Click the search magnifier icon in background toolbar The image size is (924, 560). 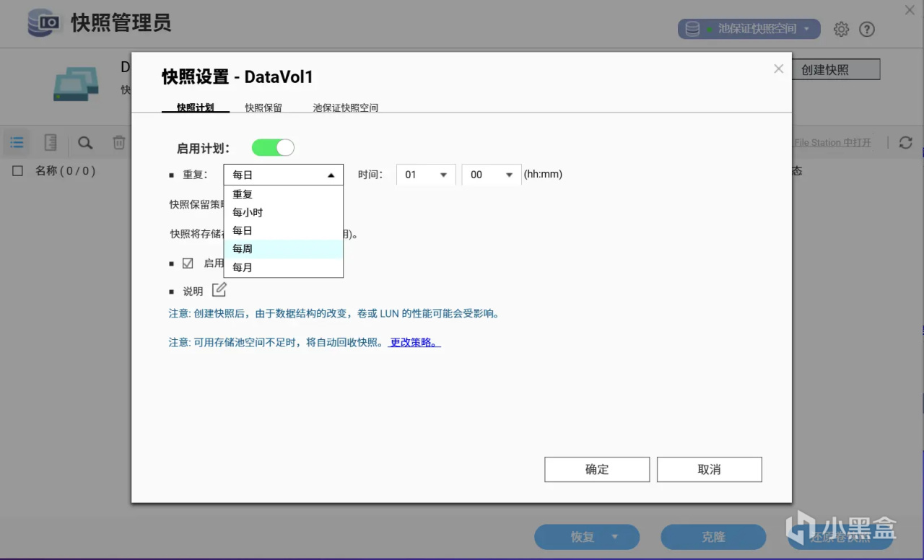pos(85,143)
